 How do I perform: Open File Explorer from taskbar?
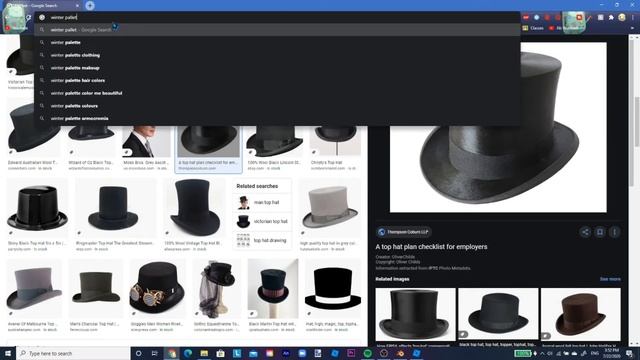click(204, 353)
